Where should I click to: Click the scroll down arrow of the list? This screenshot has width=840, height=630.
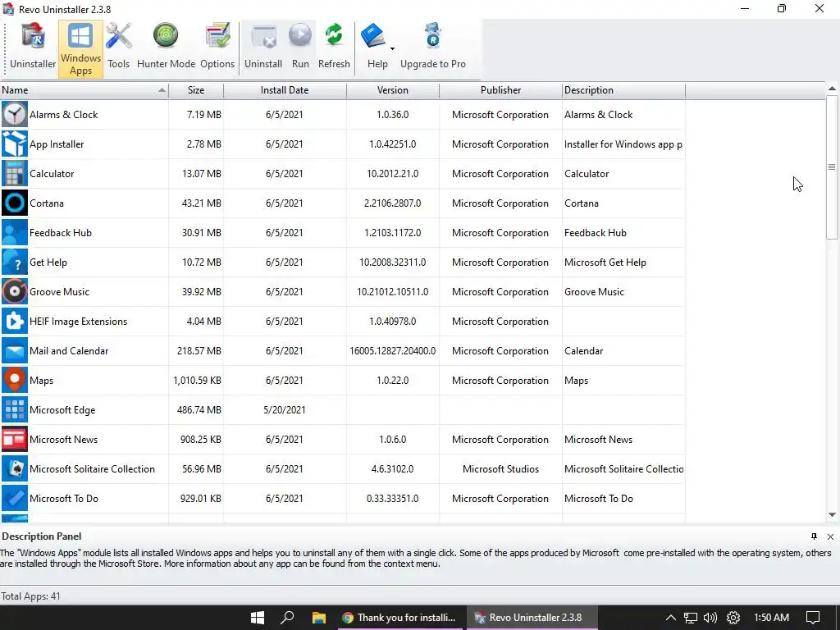tap(832, 515)
